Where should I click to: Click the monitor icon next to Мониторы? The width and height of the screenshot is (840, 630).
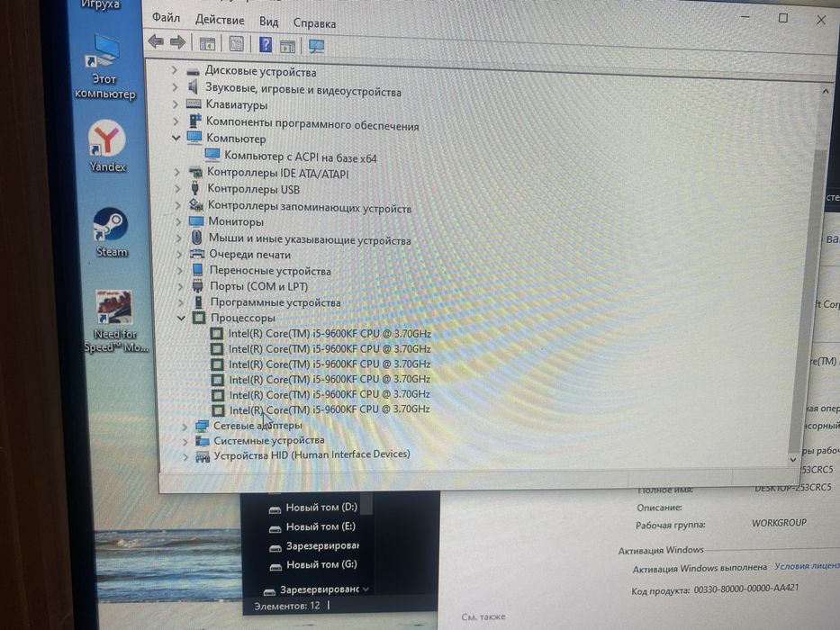[x=196, y=220]
